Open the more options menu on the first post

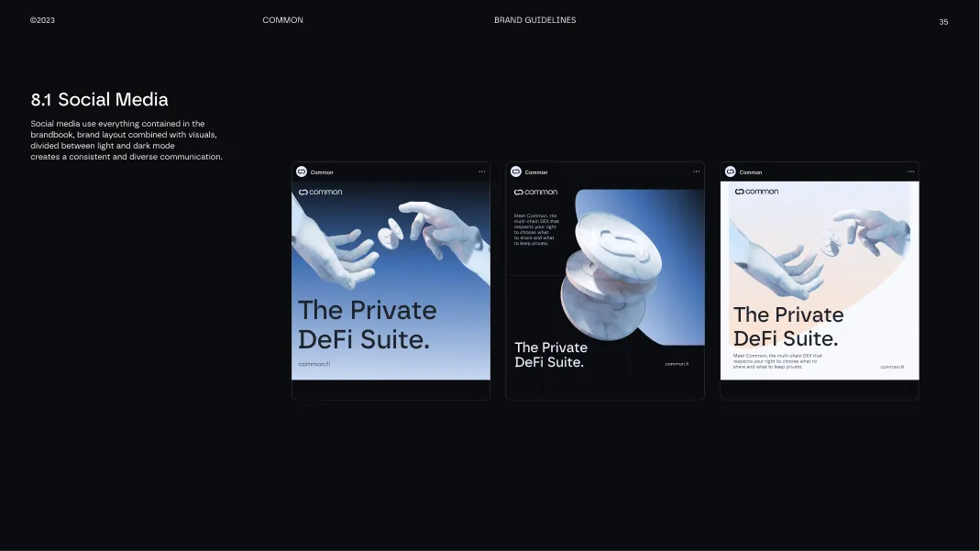482,171
